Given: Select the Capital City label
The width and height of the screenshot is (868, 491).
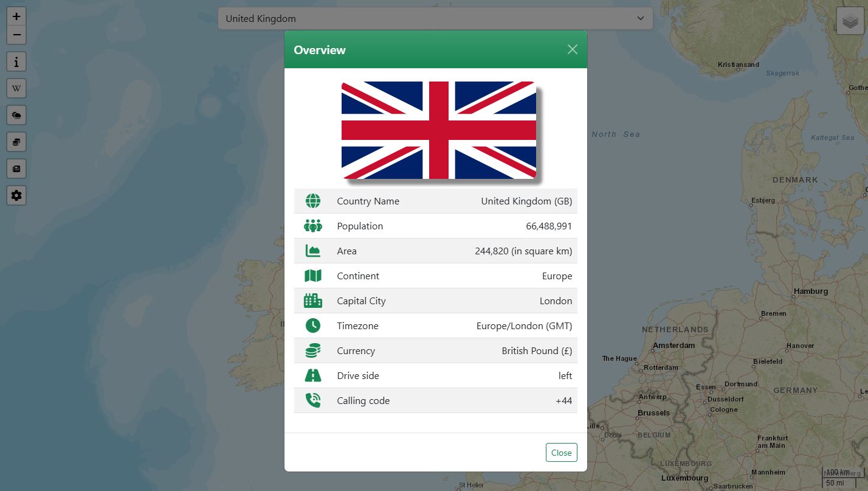Looking at the screenshot, I should point(361,301).
